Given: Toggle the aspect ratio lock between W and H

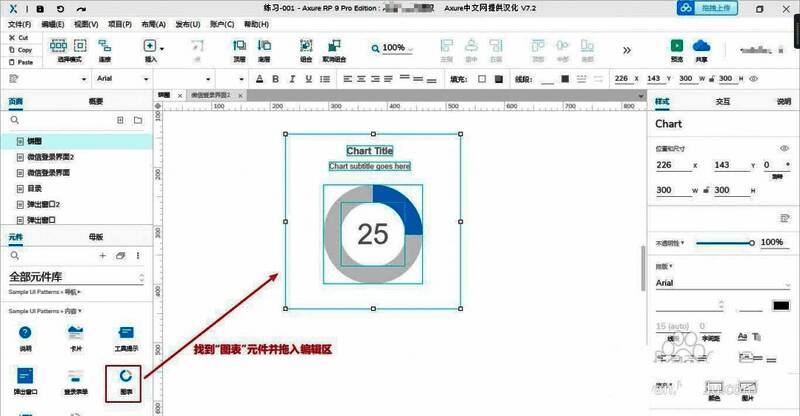Looking at the screenshot, I should tap(708, 190).
